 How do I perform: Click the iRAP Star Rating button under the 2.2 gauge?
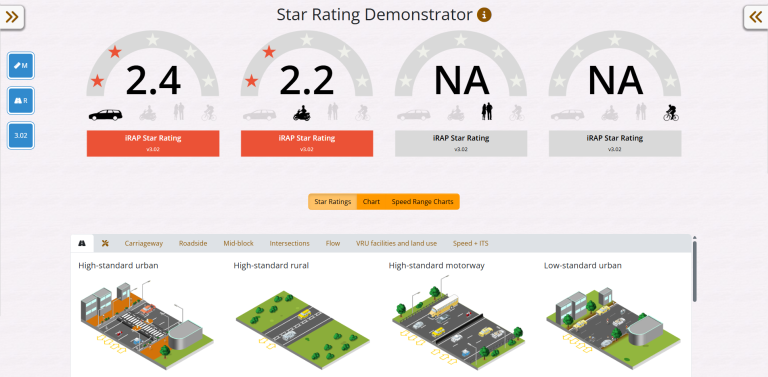pos(307,143)
